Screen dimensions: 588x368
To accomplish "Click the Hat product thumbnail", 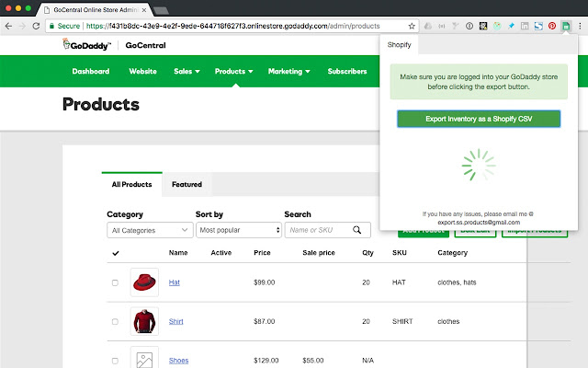I will [x=144, y=282].
